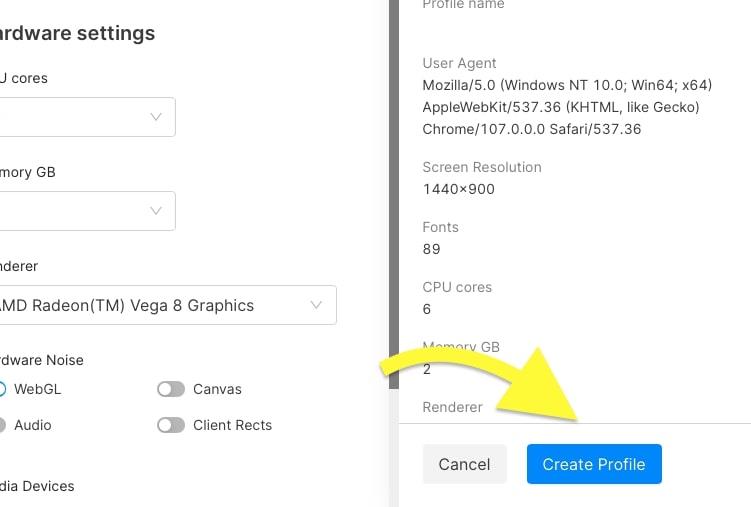The height and width of the screenshot is (507, 751).
Task: Click the Fonts count value 89
Action: (x=431, y=249)
